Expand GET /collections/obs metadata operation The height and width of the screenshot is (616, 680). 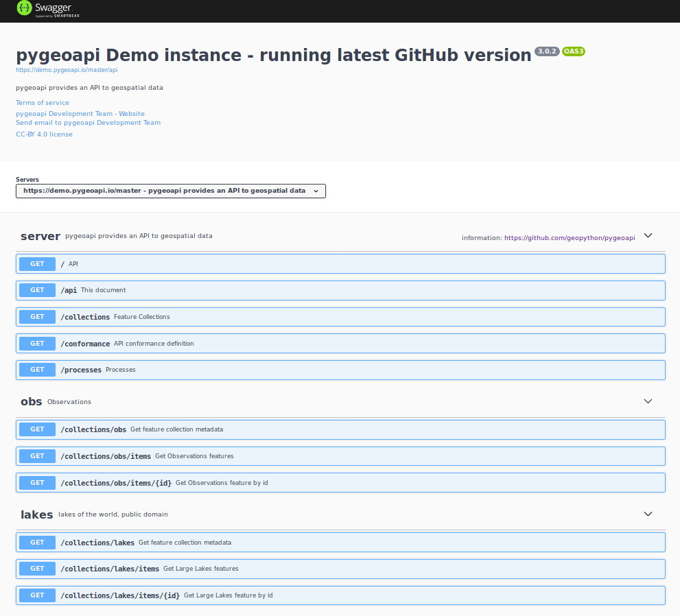[340, 429]
